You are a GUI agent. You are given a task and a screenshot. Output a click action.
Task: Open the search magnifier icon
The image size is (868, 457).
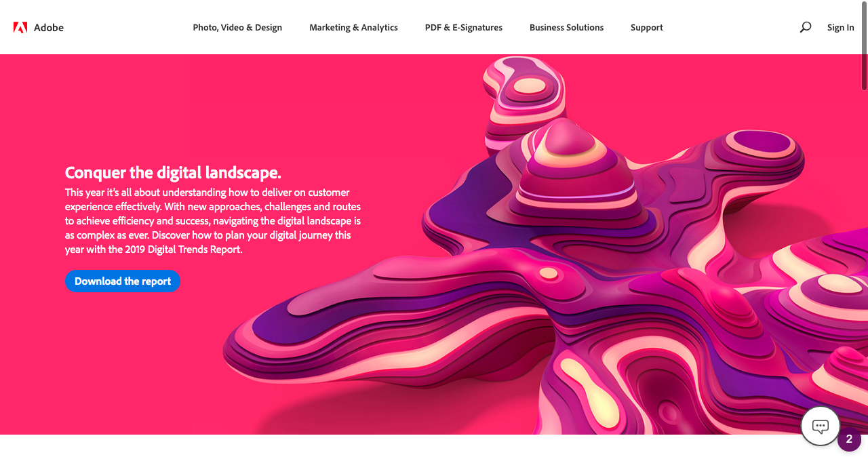[x=806, y=27]
